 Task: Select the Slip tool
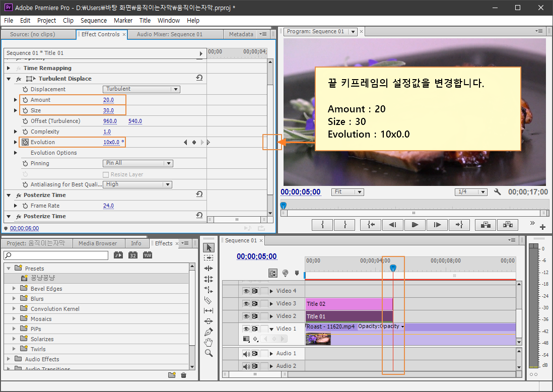coord(209,311)
